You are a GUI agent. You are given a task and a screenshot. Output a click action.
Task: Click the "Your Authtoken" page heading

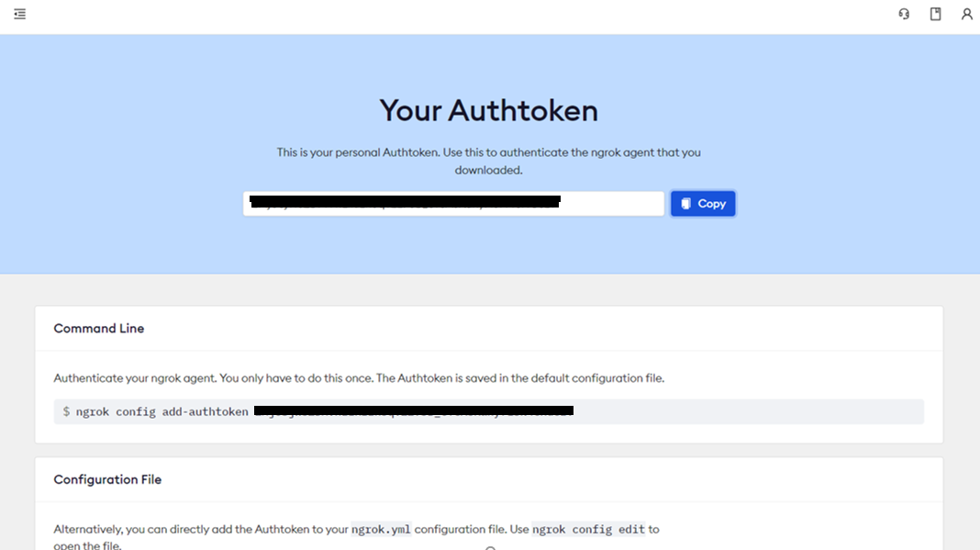point(489,111)
